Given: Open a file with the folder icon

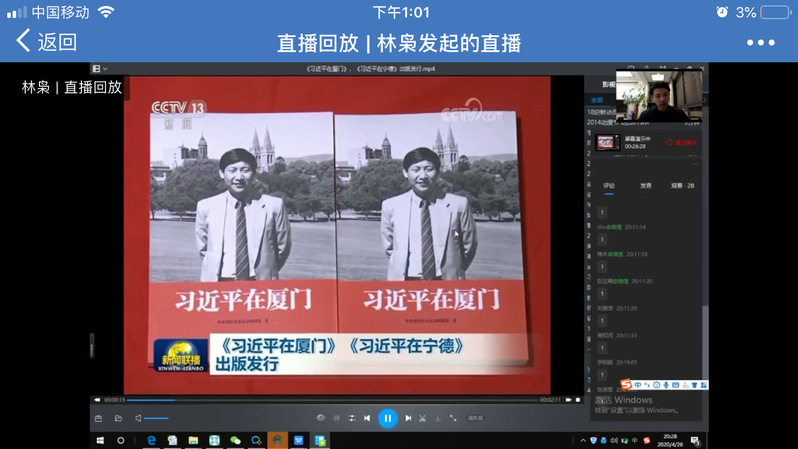Looking at the screenshot, I should click(x=118, y=418).
